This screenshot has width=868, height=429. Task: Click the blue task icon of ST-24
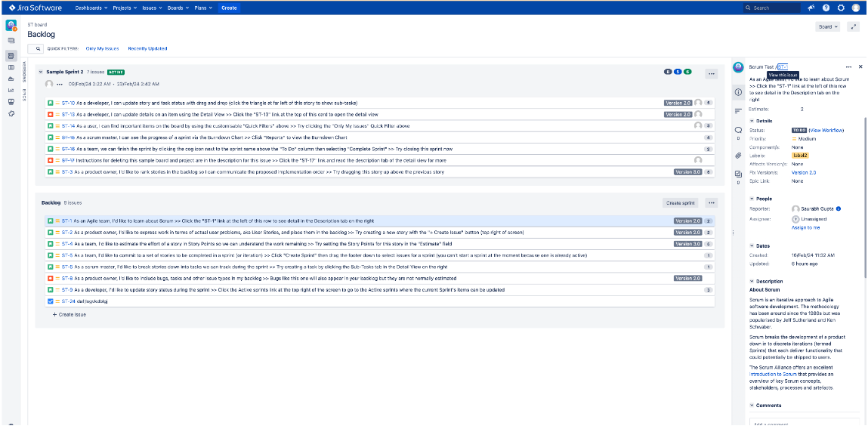(x=51, y=301)
